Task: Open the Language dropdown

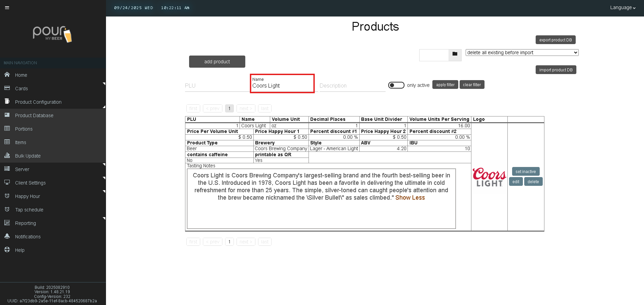Action: (622, 8)
